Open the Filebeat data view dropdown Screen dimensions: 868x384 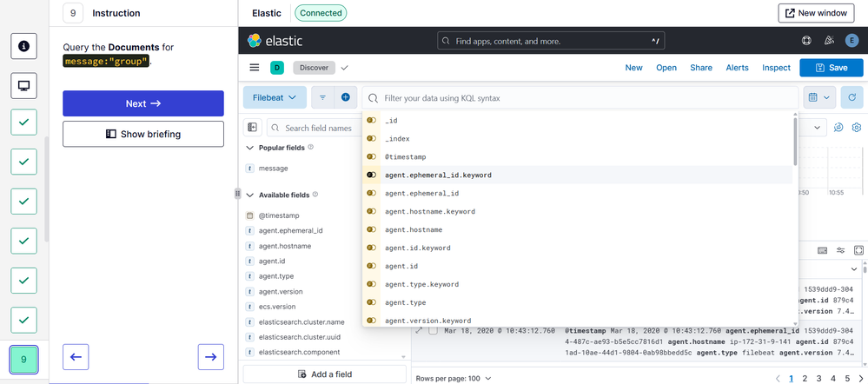pyautogui.click(x=275, y=98)
